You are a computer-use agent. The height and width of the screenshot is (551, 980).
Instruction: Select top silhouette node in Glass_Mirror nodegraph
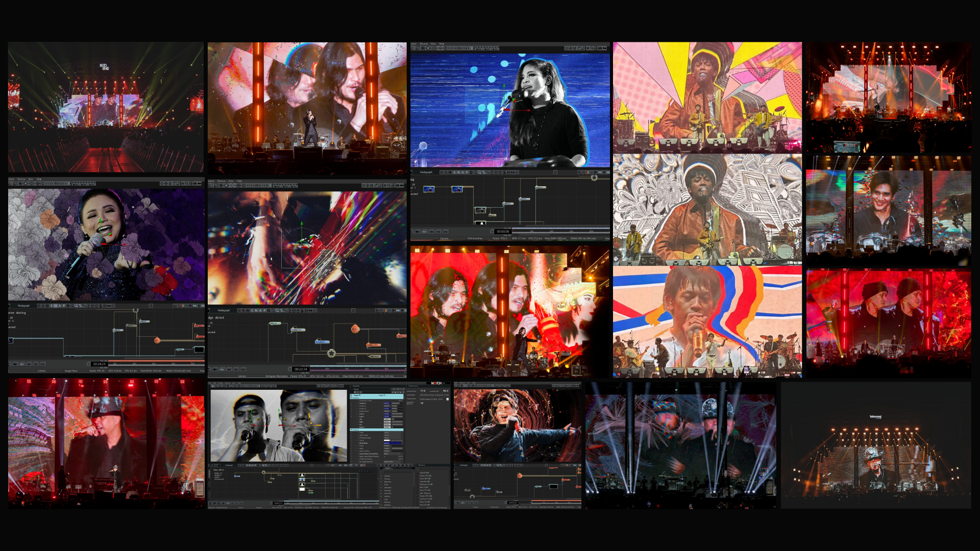(302, 475)
